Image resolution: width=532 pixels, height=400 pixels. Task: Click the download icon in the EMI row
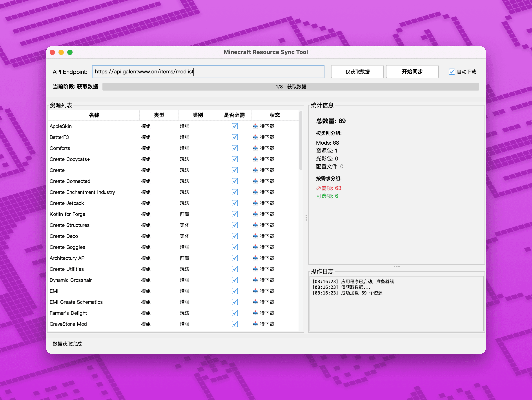255,291
